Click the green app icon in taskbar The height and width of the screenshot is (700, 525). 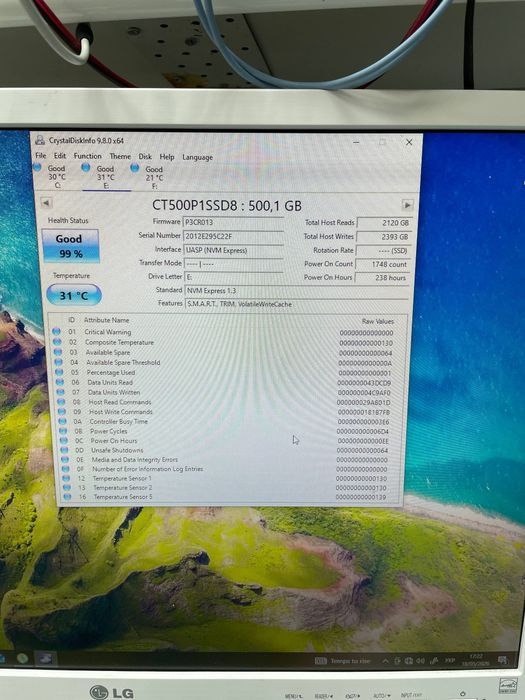click(x=22, y=658)
